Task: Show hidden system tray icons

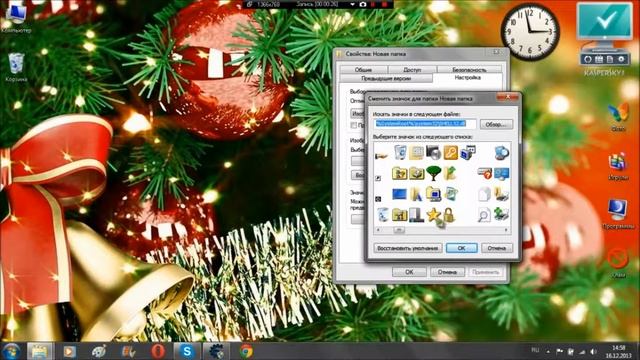Action: tap(548, 351)
